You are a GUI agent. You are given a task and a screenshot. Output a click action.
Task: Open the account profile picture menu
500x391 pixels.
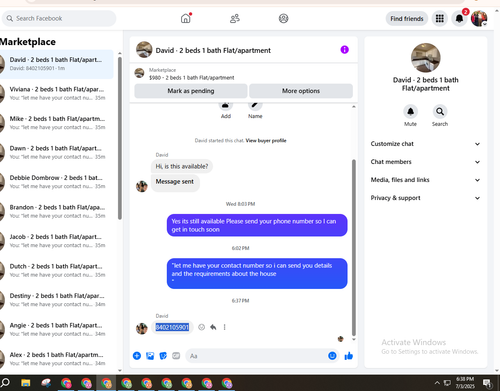(x=479, y=18)
